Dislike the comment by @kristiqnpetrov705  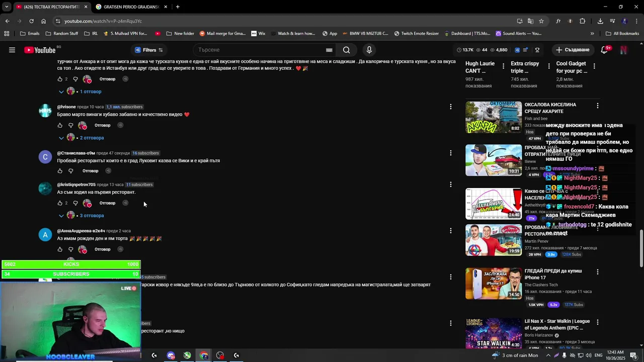(75, 203)
